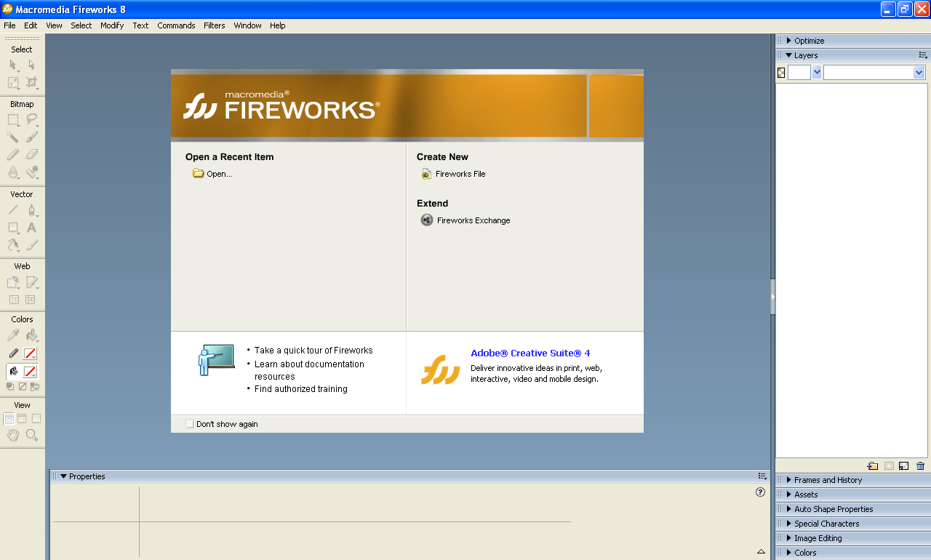This screenshot has width=931, height=560.
Task: Select the Zoom magnifier tool
Action: (x=31, y=435)
